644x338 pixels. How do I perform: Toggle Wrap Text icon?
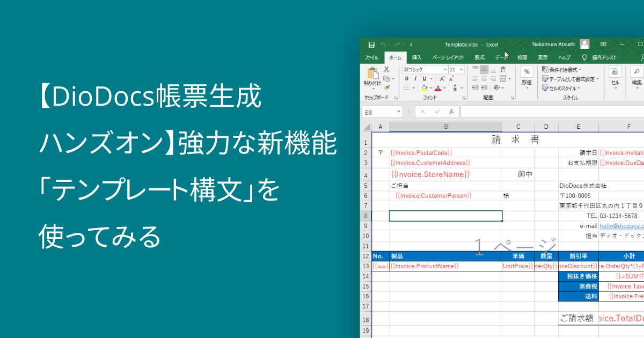pyautogui.click(x=503, y=69)
